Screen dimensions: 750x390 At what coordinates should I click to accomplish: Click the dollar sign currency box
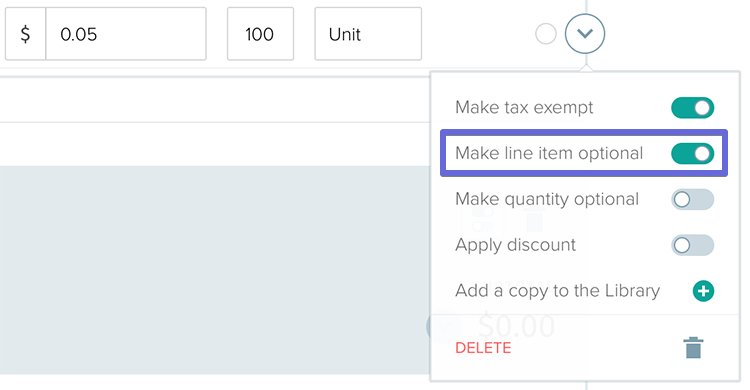click(x=25, y=34)
